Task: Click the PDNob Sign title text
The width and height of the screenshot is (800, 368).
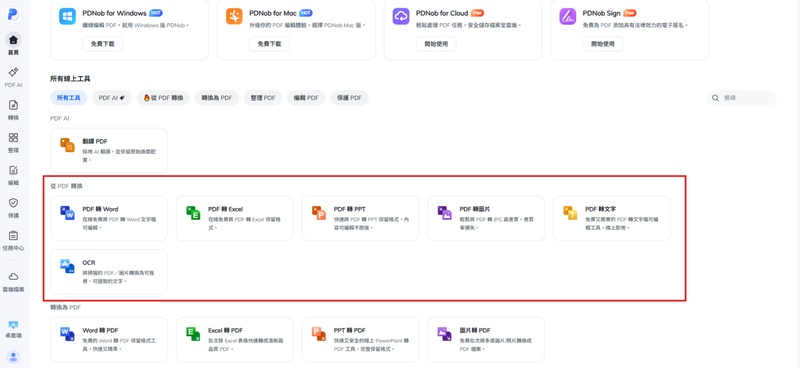Action: (x=602, y=13)
